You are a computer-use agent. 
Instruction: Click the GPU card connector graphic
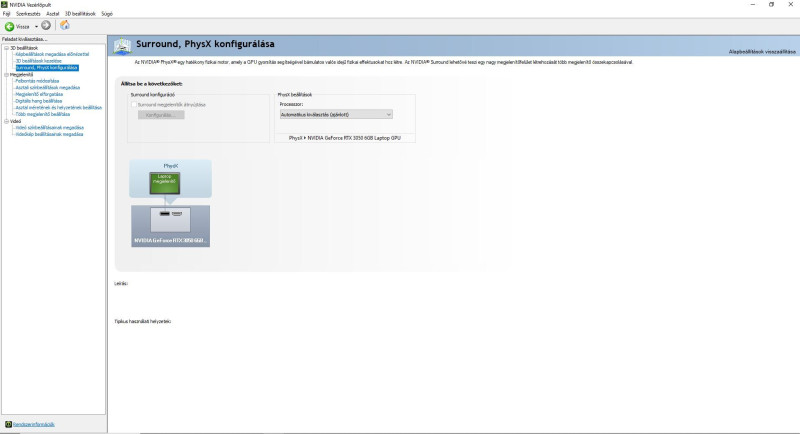pyautogui.click(x=170, y=220)
